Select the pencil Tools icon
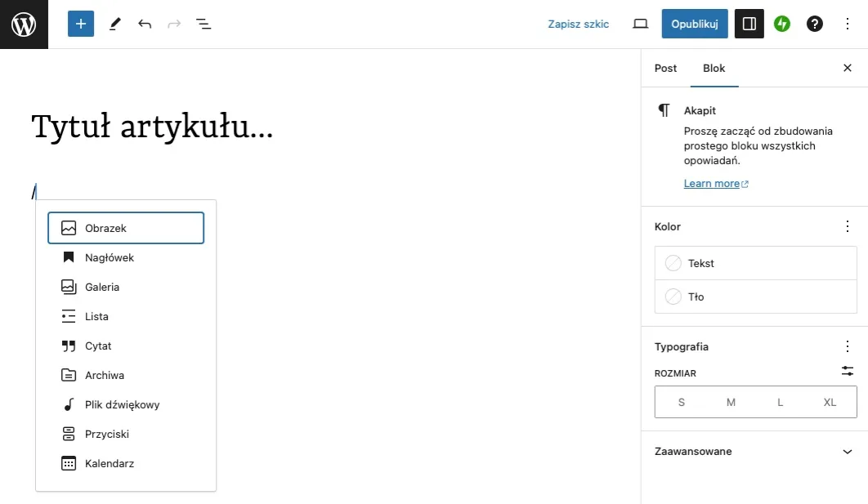Image resolution: width=868 pixels, height=504 pixels. pos(115,24)
